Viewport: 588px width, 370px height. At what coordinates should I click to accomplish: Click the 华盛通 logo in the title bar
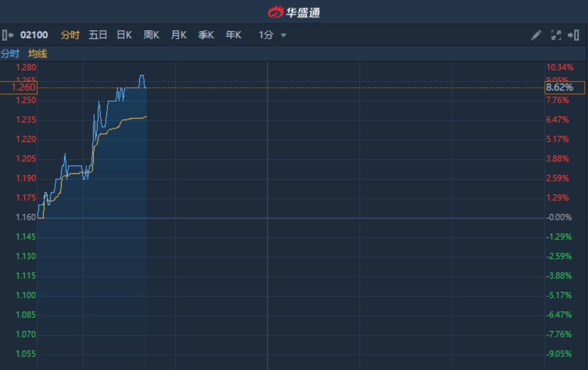click(x=294, y=12)
